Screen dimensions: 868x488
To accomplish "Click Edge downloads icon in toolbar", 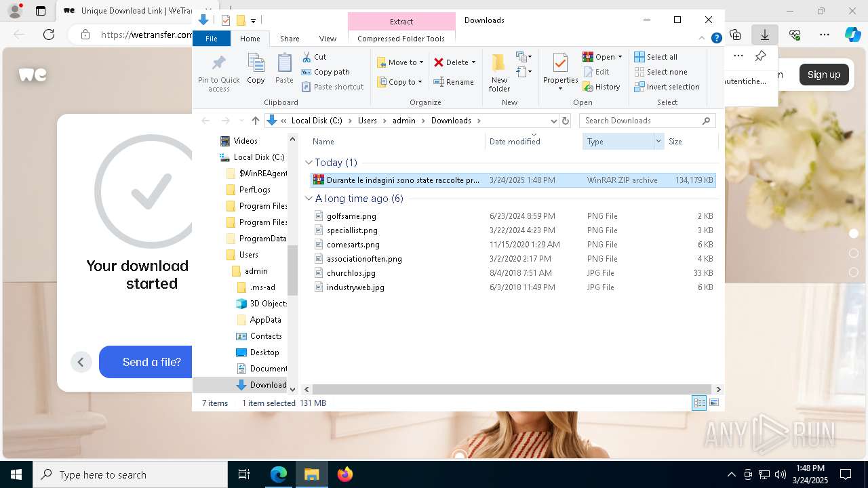I will pyautogui.click(x=764, y=35).
